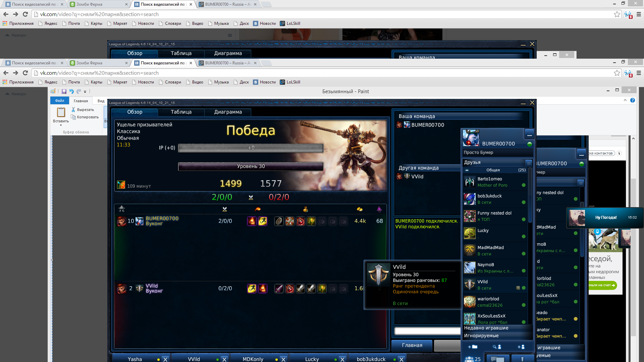644x362 pixels.
Task: Click the item bag column header icon
Action: [305, 209]
